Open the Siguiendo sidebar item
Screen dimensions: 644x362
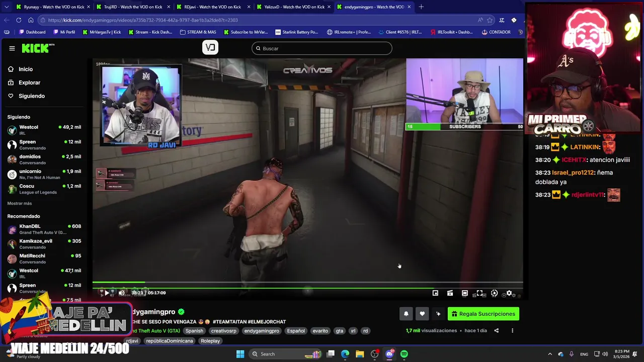31,96
